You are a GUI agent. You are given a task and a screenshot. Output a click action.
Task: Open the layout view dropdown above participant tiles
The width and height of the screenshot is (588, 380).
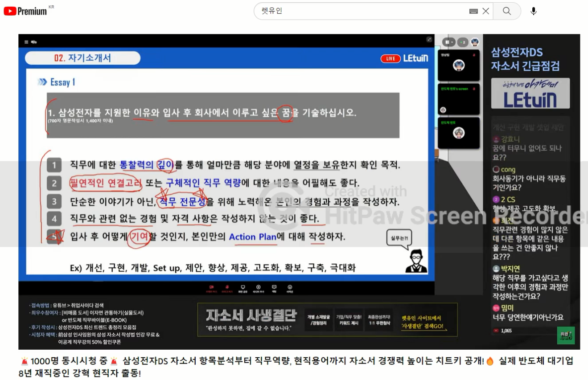point(448,42)
